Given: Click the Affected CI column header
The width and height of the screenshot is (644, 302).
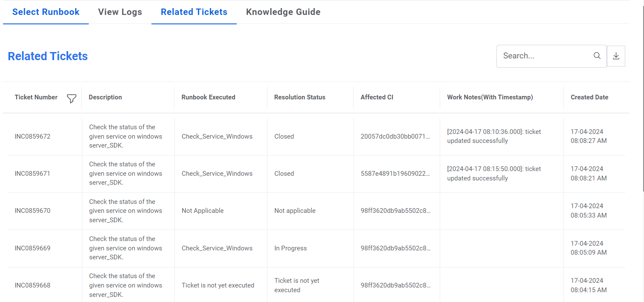Looking at the screenshot, I should (377, 97).
